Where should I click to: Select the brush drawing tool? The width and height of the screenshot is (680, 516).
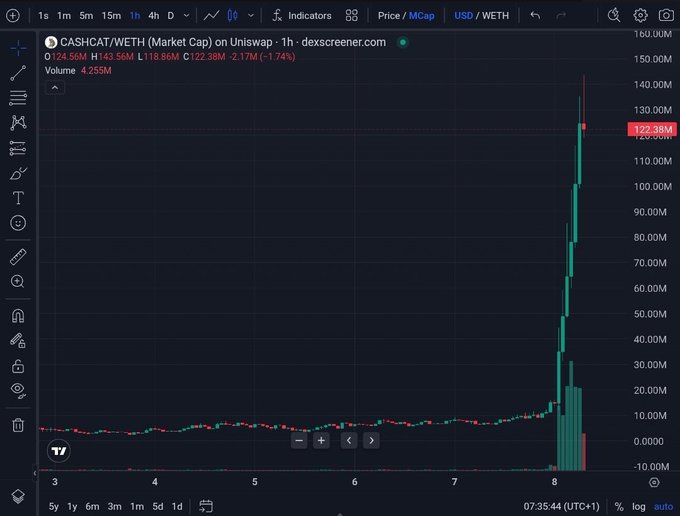coord(18,173)
